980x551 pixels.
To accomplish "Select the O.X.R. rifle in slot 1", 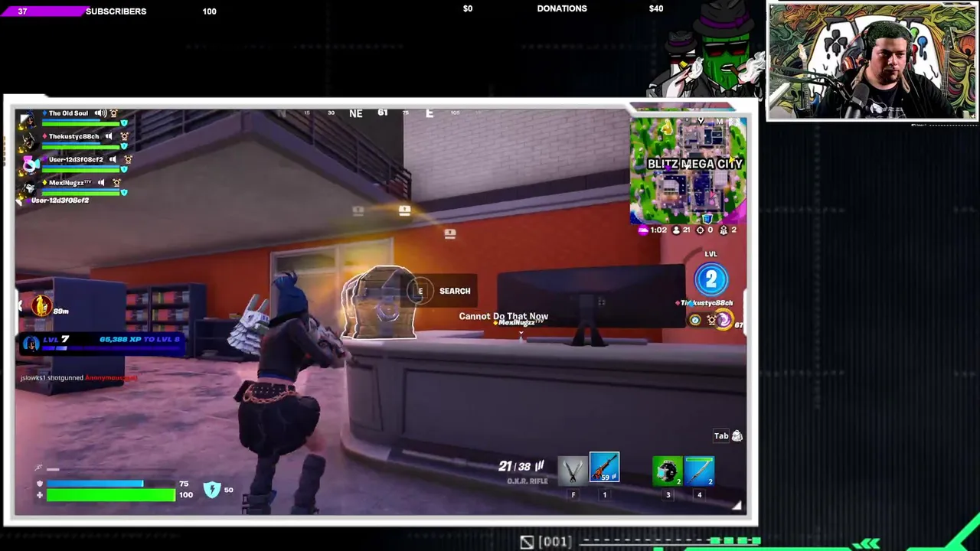I will point(604,468).
